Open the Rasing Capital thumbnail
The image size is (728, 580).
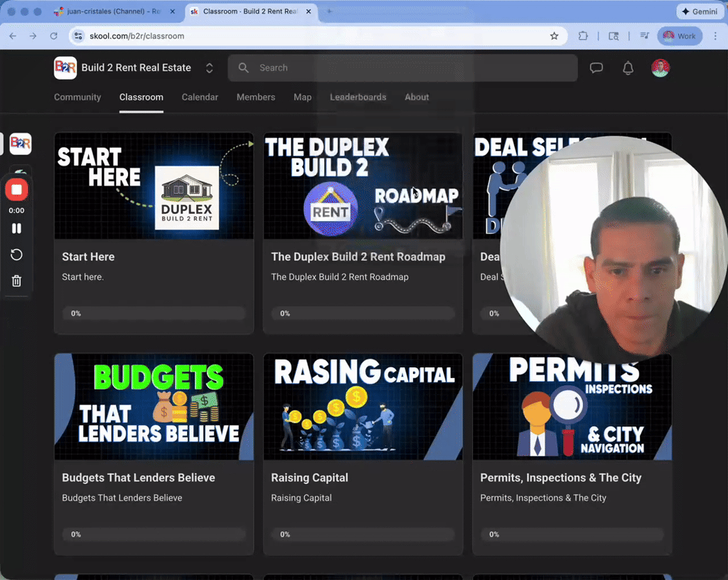coord(363,407)
